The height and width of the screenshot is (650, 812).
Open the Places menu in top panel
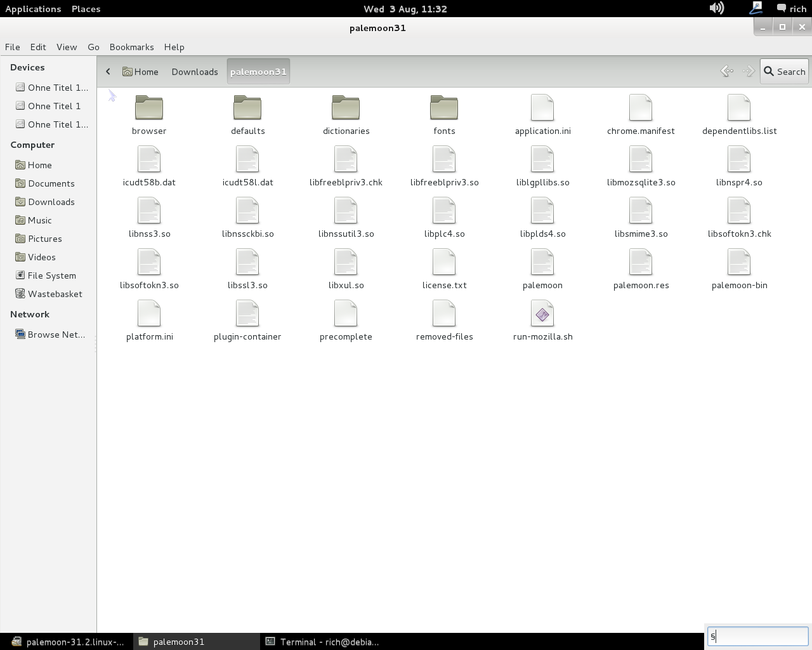click(x=86, y=9)
